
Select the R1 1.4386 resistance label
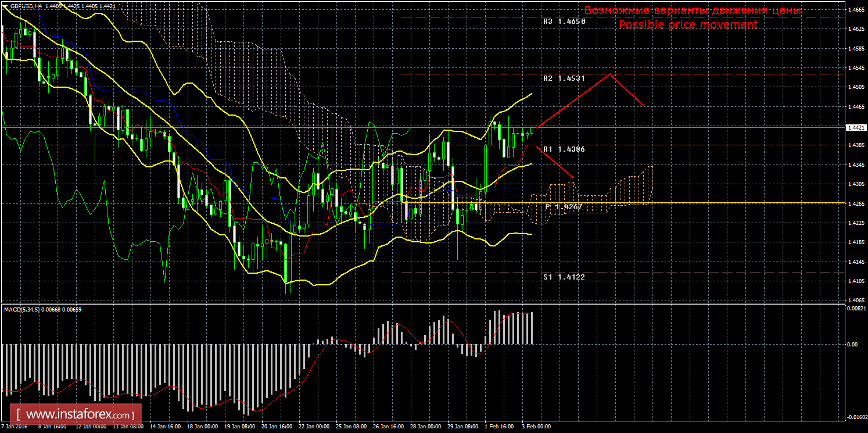[564, 149]
